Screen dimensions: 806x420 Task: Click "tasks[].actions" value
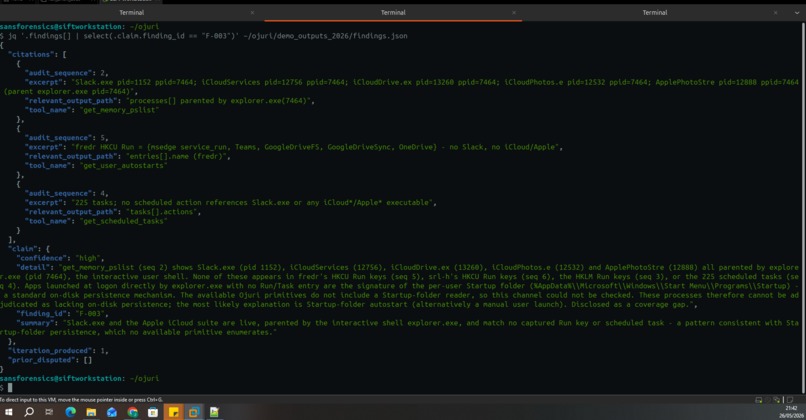tap(163, 212)
